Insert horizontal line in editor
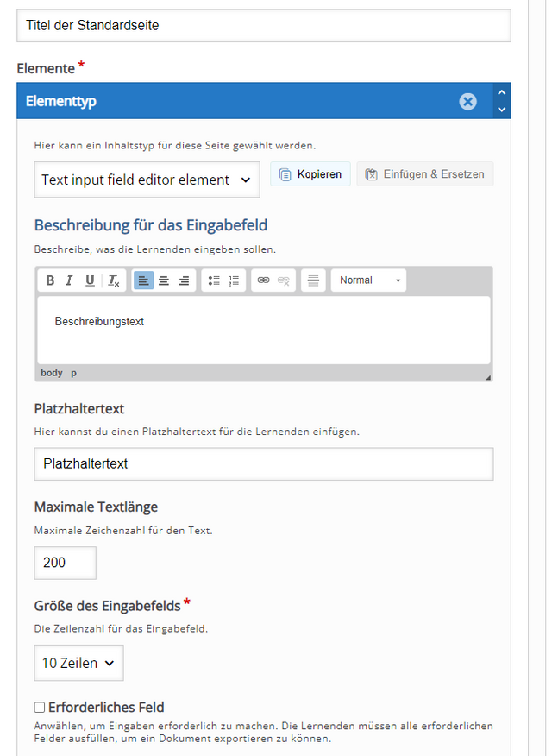 click(314, 280)
